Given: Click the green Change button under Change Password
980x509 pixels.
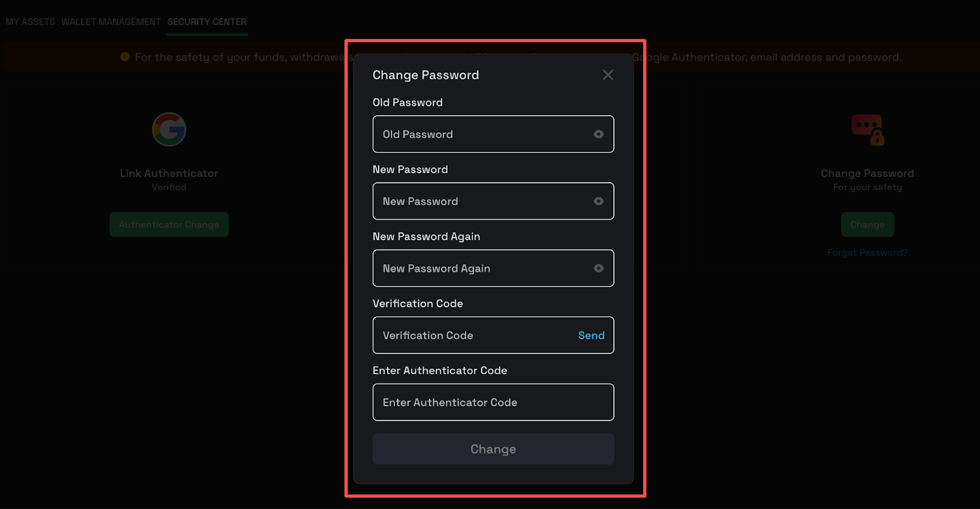Looking at the screenshot, I should (x=867, y=225).
